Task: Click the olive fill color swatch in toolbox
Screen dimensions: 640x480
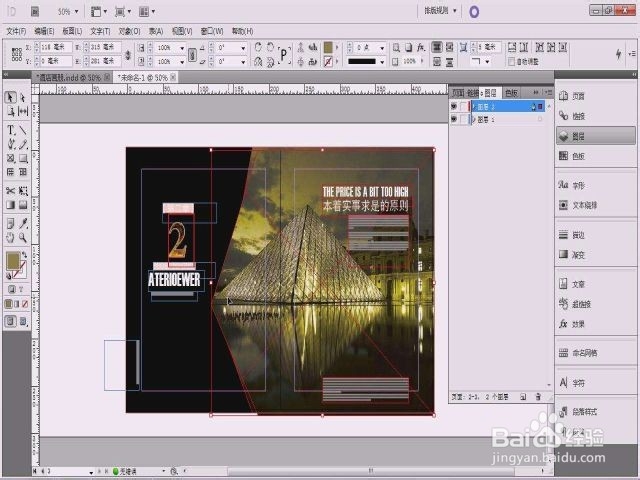Action: coord(13,261)
